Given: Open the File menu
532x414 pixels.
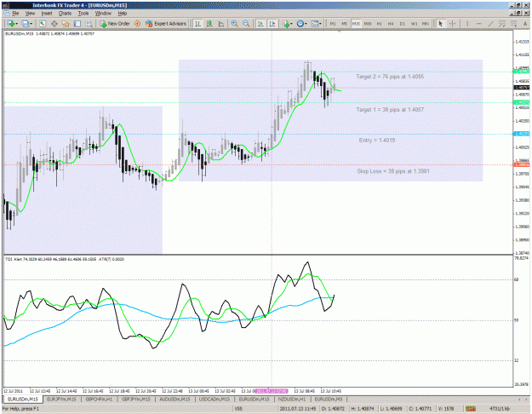Looking at the screenshot, I should point(15,14).
